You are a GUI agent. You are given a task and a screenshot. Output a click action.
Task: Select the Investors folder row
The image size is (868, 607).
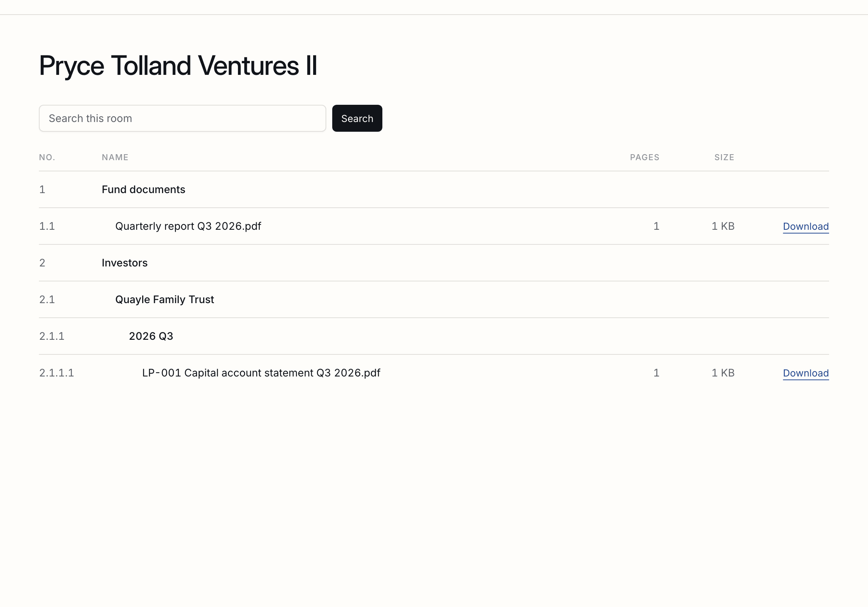tap(434, 263)
